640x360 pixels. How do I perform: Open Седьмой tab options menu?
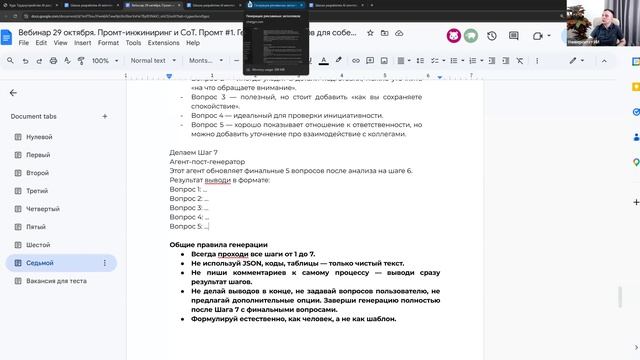pos(104,263)
